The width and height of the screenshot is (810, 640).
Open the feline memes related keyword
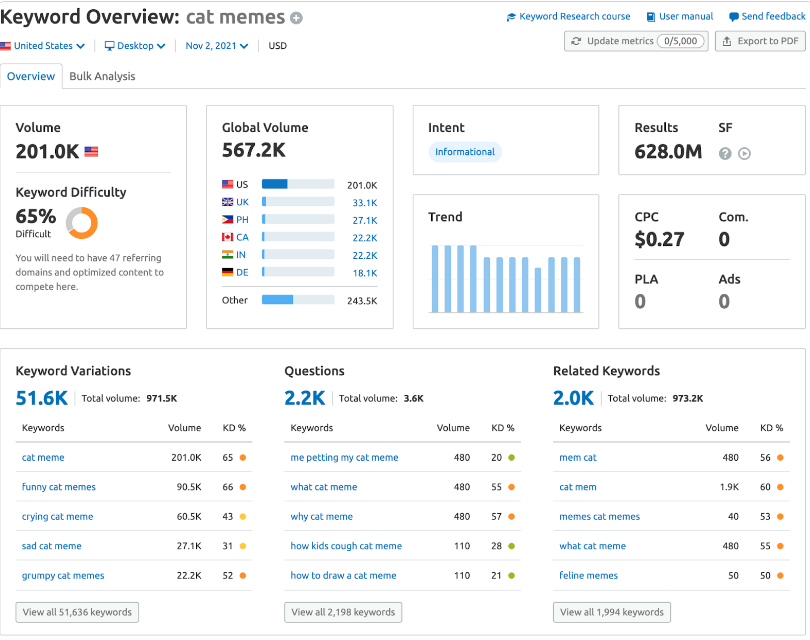click(588, 575)
